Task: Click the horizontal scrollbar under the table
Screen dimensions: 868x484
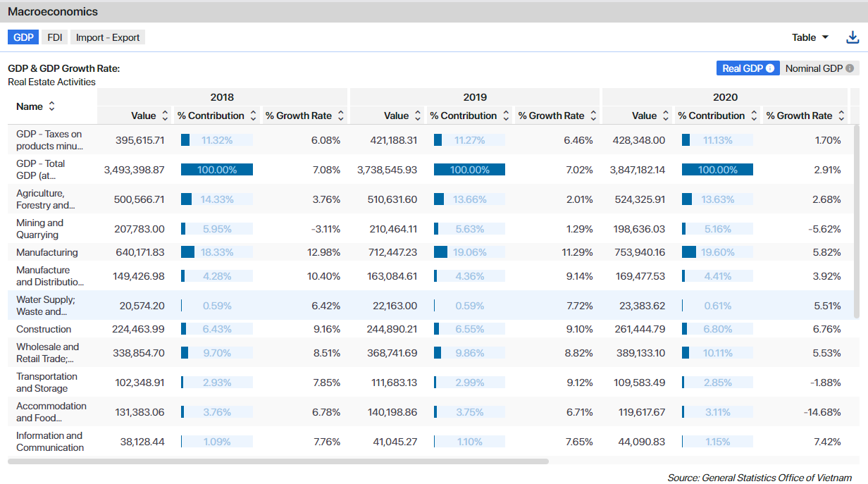Action: tap(278, 461)
